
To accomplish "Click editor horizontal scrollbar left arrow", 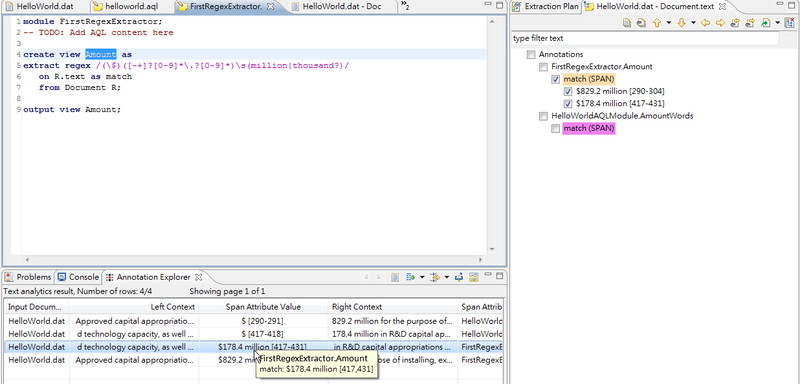I will (27, 259).
